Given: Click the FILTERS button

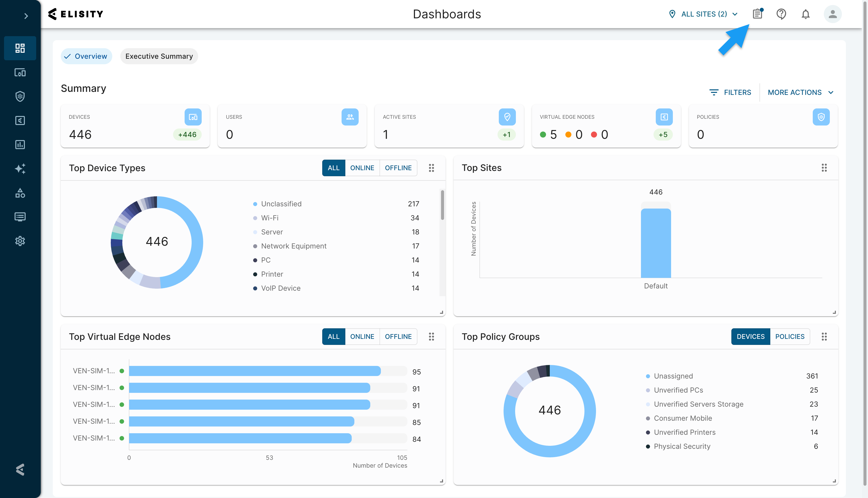Looking at the screenshot, I should coord(730,92).
